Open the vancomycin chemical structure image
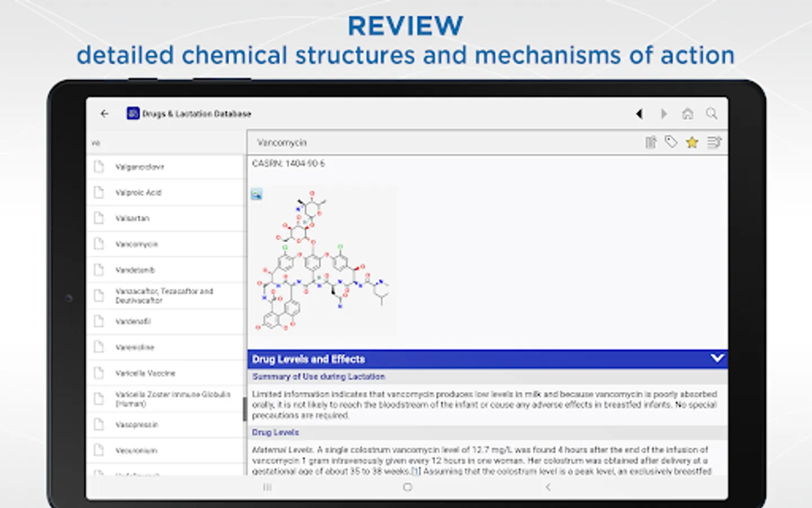Viewport: 812px width, 508px height. click(x=323, y=260)
